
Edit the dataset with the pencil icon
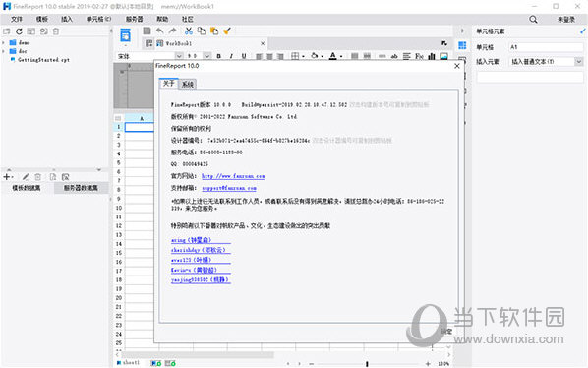pyautogui.click(x=26, y=177)
